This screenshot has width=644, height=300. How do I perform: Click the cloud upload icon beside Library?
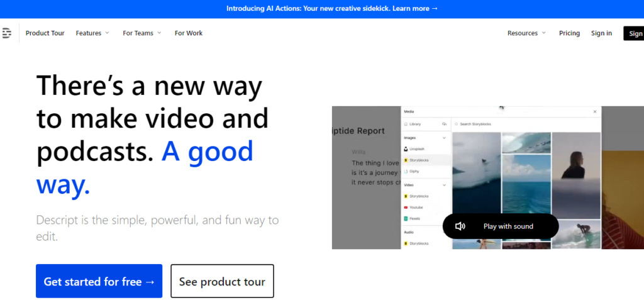[444, 124]
